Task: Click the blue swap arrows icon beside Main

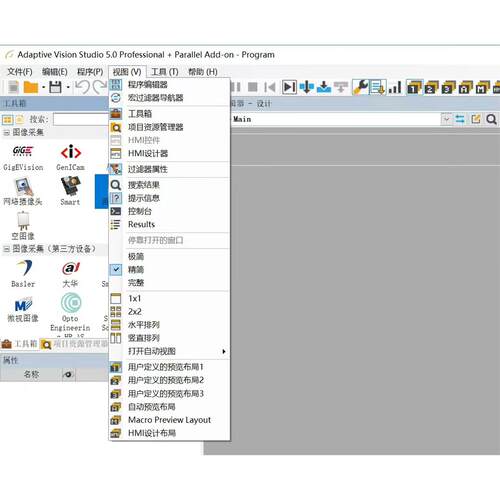Action: pyautogui.click(x=460, y=119)
